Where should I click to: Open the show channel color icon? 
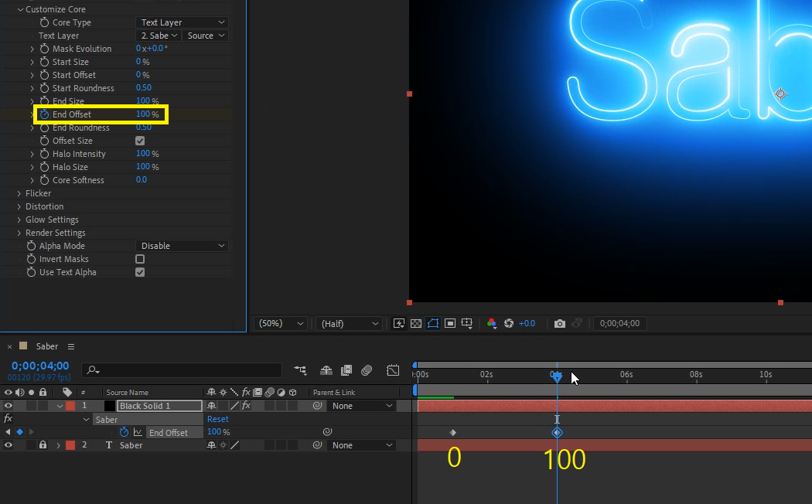[x=491, y=323]
